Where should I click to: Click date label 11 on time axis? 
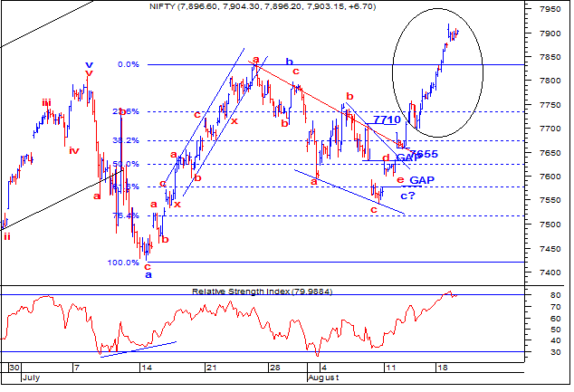pos(390,368)
